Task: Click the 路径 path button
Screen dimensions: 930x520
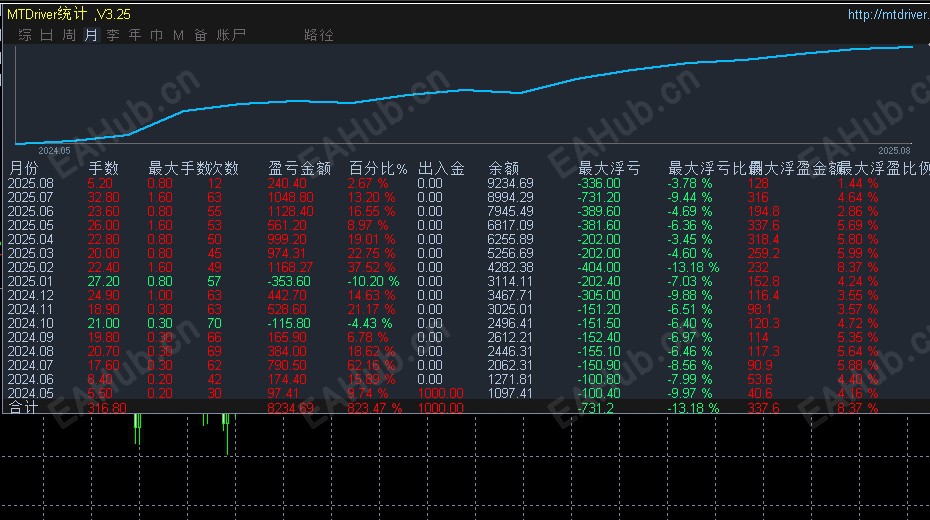Action: [x=319, y=35]
